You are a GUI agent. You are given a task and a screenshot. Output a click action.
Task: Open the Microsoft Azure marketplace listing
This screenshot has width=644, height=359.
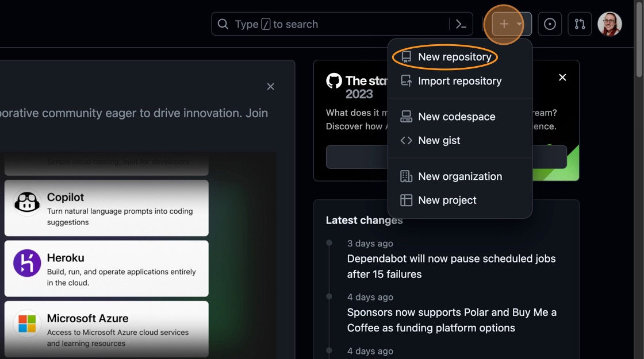(106, 327)
